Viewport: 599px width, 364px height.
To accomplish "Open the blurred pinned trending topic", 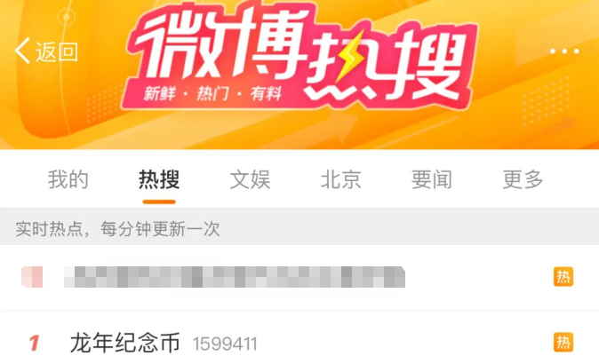I will tap(235, 277).
